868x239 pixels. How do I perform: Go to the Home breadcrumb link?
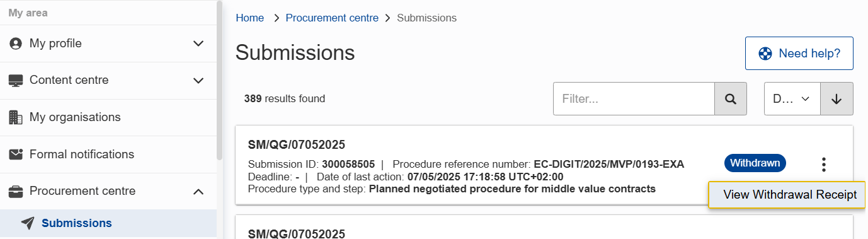click(x=250, y=18)
